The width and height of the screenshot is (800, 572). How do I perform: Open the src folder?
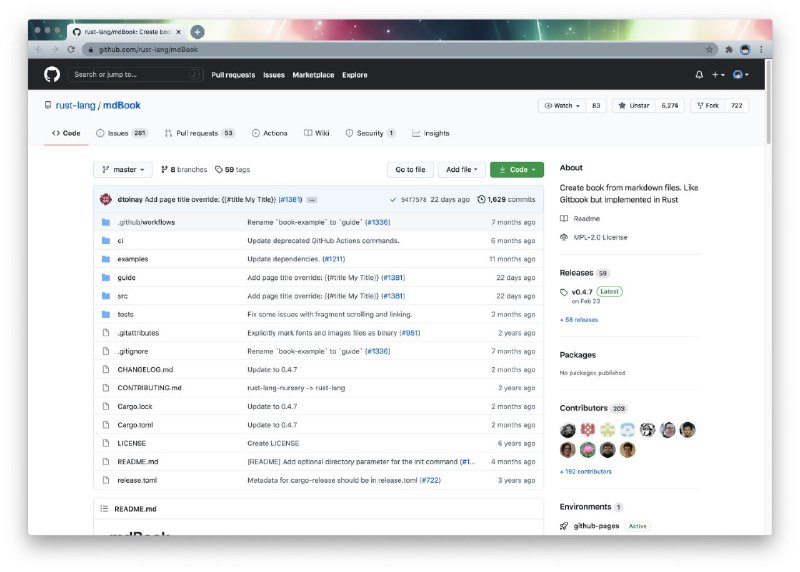(x=122, y=296)
